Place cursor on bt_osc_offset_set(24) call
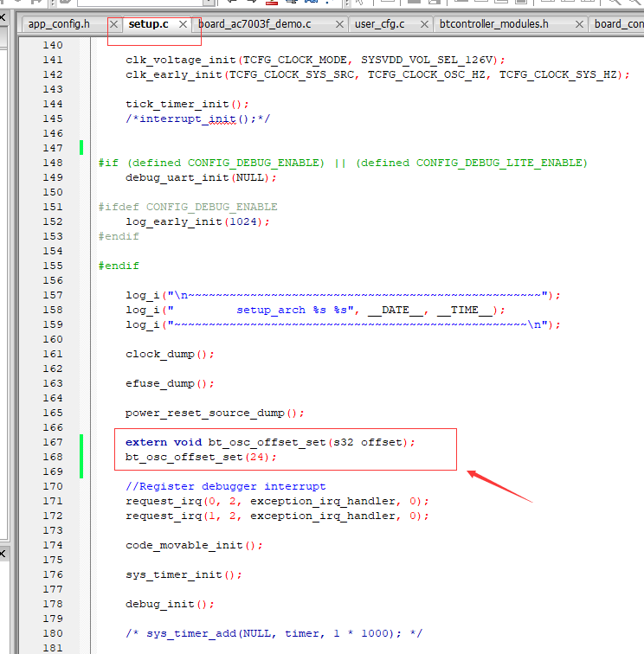 (x=201, y=457)
